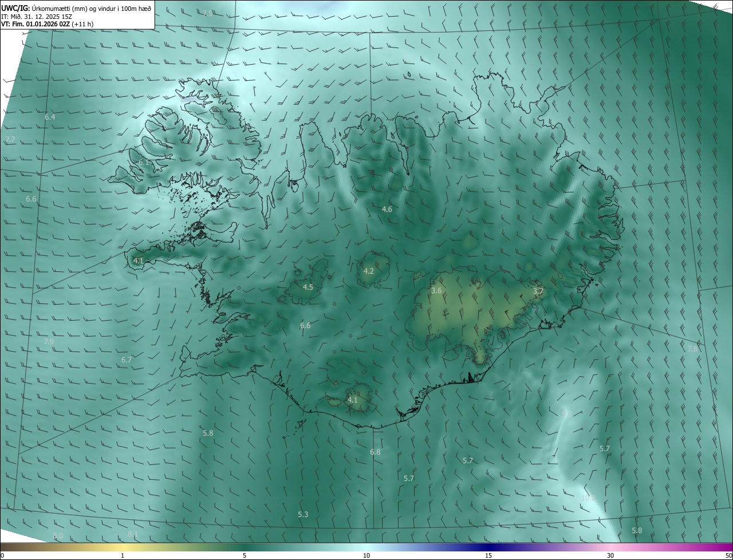Click the 5.3 value near the bottom of the map

[x=303, y=515]
